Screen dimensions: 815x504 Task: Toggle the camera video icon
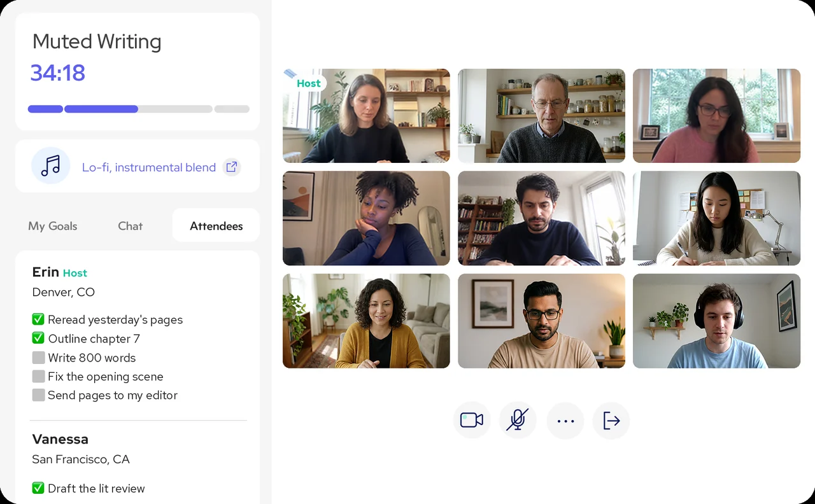(472, 420)
